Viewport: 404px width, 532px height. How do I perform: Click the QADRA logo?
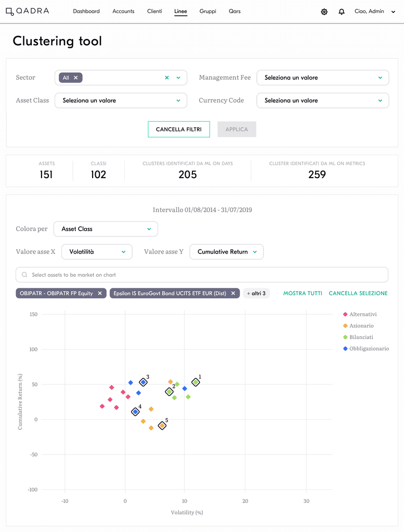(28, 11)
